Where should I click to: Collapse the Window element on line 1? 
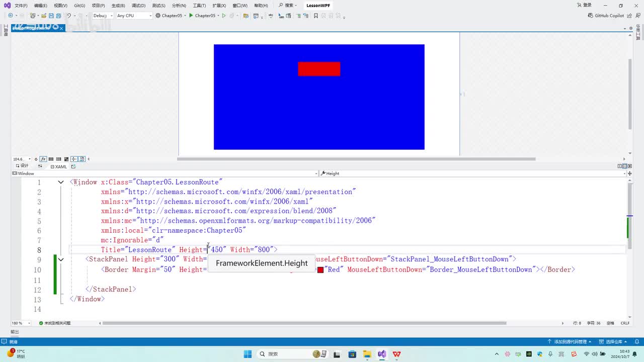click(61, 182)
